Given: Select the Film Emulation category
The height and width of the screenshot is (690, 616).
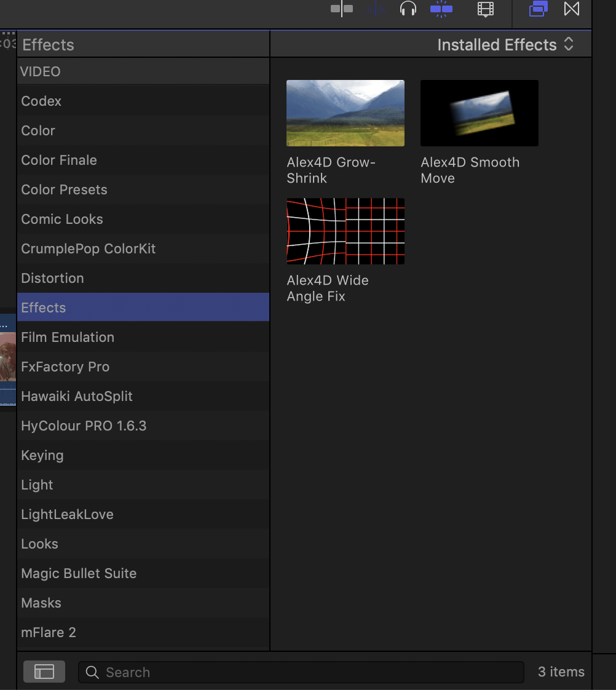Looking at the screenshot, I should click(143, 336).
